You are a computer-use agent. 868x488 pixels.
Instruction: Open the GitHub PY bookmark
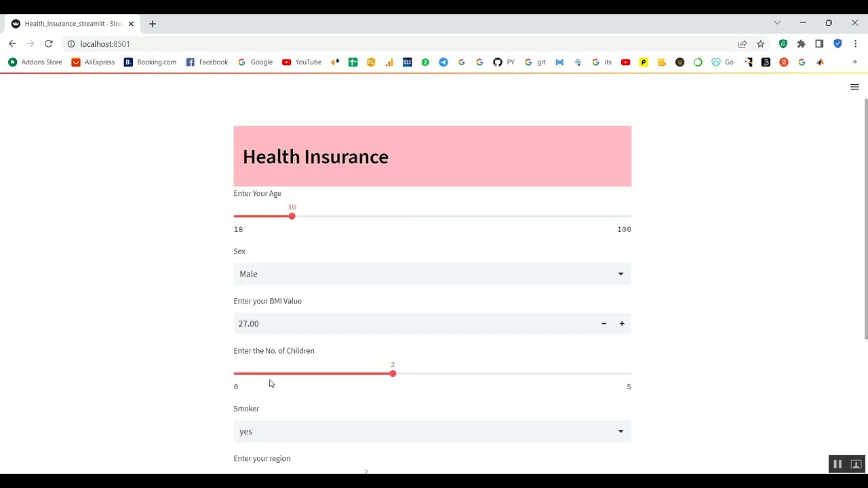504,62
